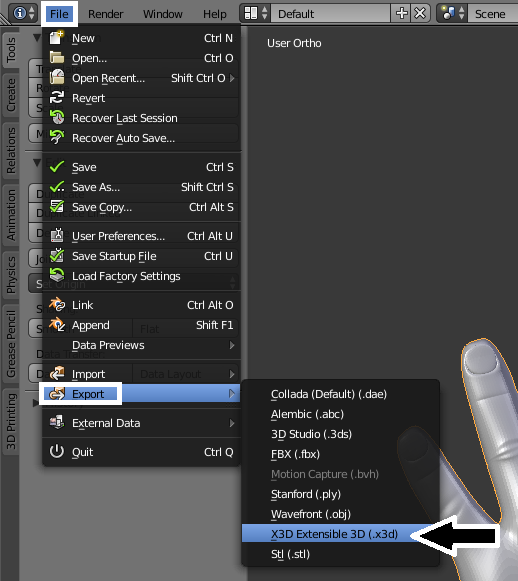Choose Stl (.stl) export
This screenshot has width=518, height=581.
pos(340,554)
